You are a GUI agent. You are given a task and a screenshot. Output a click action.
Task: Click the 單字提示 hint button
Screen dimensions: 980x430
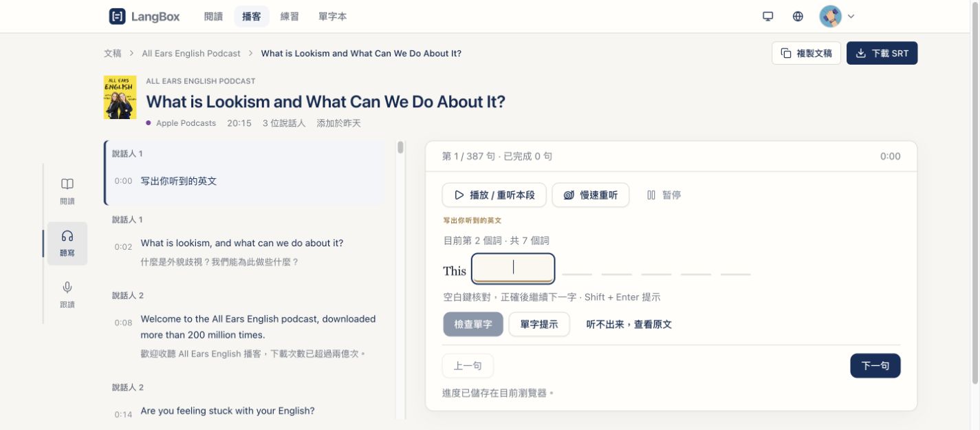coord(539,324)
